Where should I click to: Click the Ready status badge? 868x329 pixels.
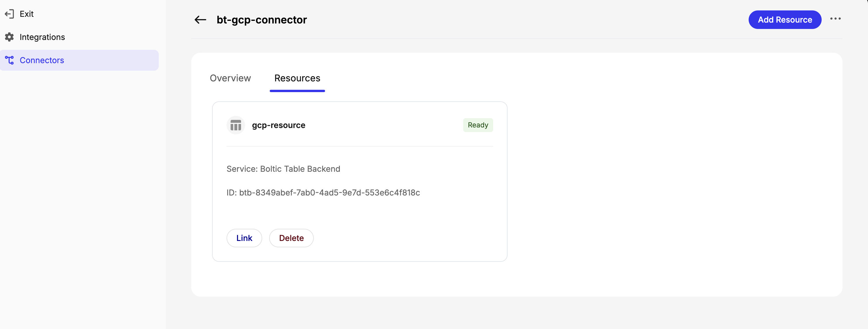(x=478, y=125)
